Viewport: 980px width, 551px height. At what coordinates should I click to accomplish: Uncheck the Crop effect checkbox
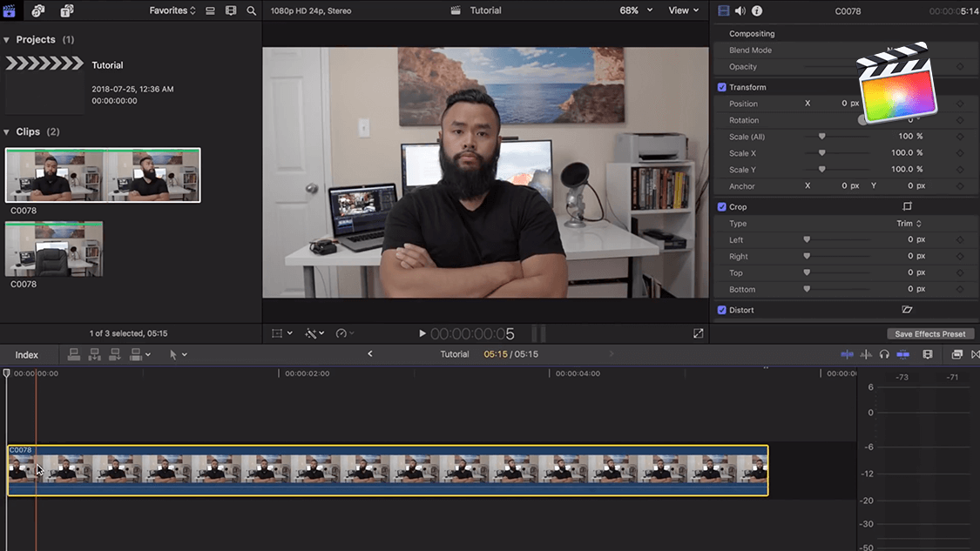coord(721,207)
